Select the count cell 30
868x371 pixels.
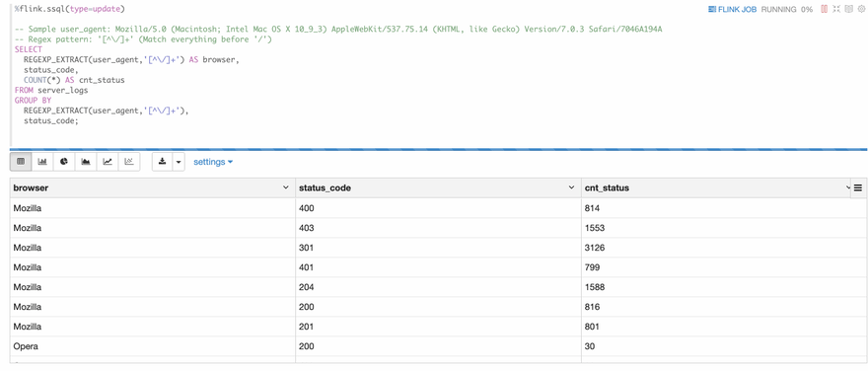pos(724,346)
